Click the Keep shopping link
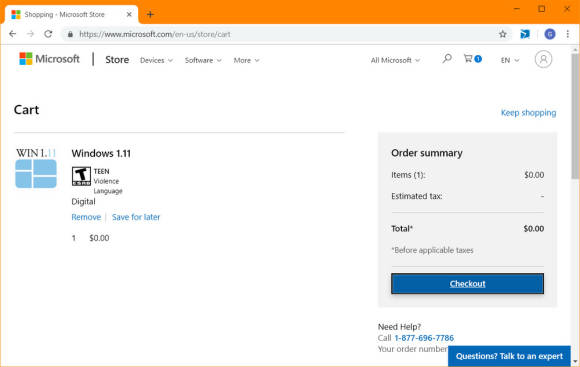This screenshot has width=580, height=367. coord(528,113)
